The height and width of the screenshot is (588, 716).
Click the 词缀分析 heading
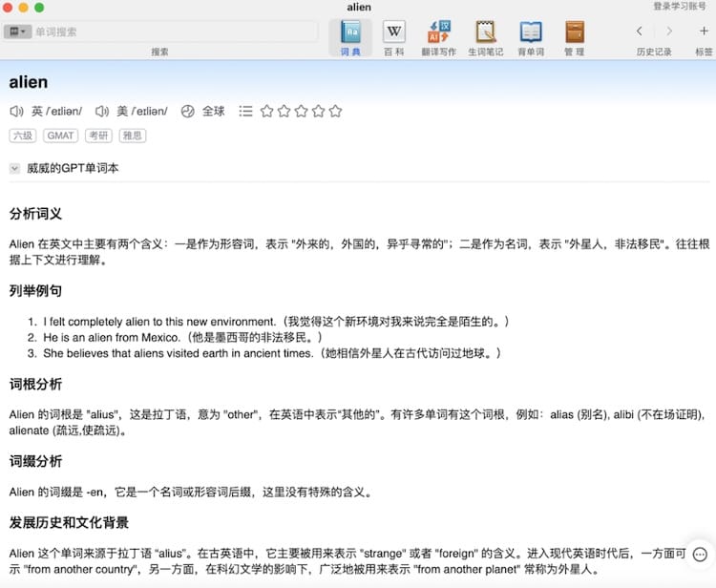35,461
